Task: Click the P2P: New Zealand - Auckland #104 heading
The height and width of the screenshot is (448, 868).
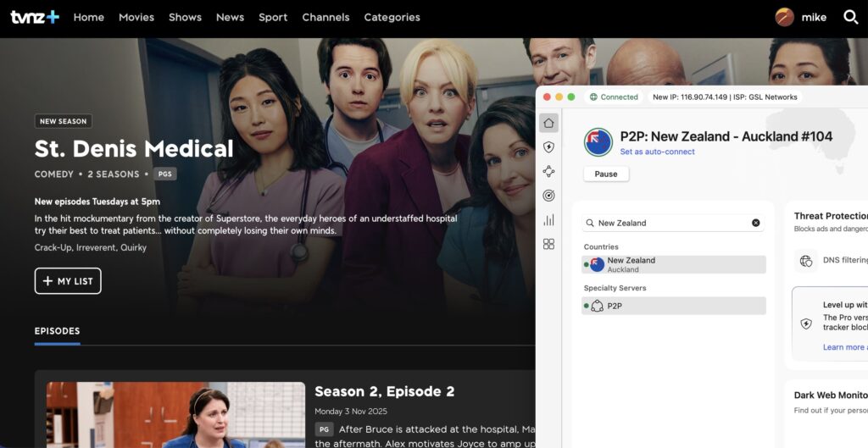Action: (726, 136)
